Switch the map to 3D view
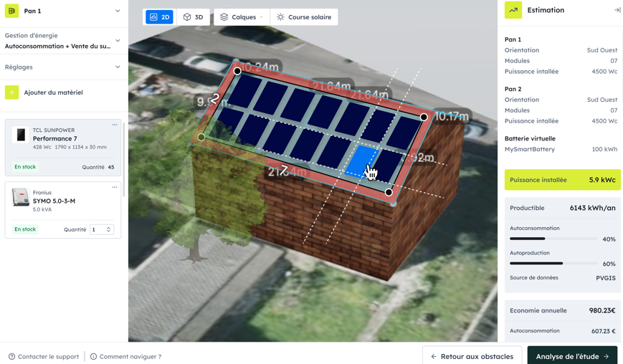Viewport: 623px width, 364px height. click(x=193, y=17)
